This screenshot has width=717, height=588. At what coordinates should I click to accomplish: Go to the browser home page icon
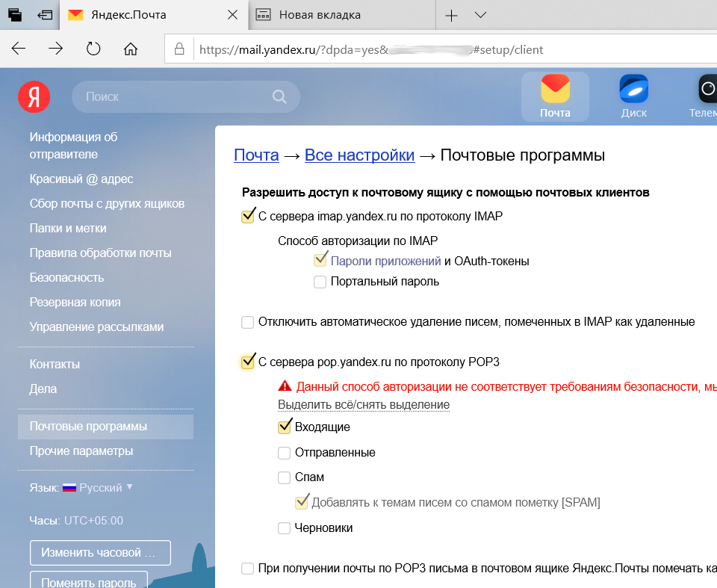131,49
